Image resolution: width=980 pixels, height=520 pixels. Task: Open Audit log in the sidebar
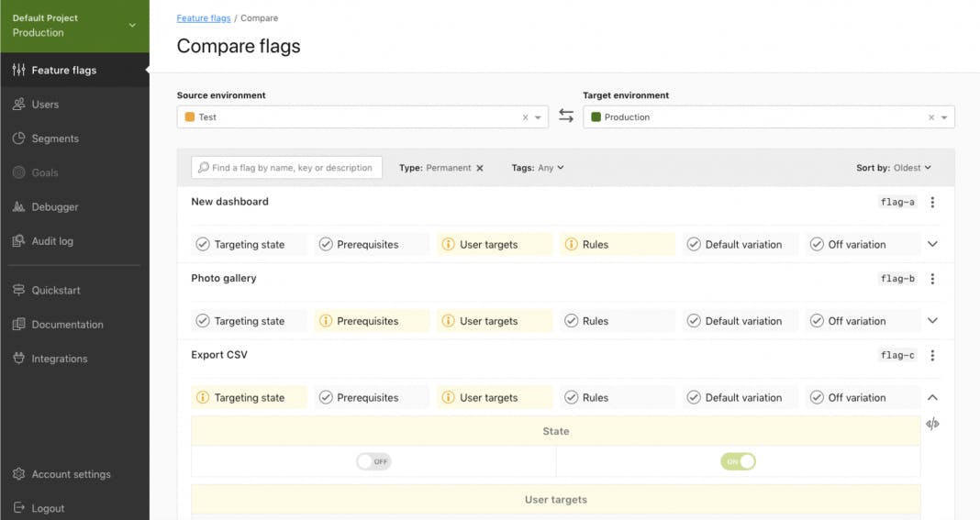52,241
